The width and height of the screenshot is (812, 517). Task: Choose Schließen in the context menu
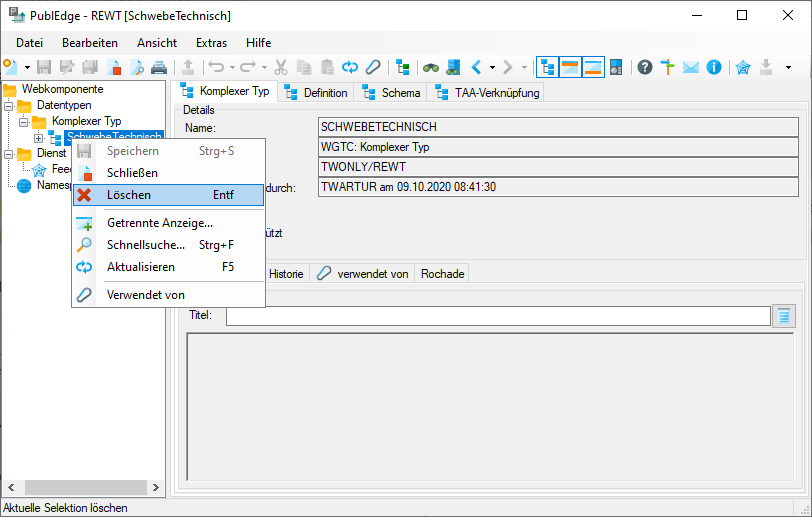[168, 173]
